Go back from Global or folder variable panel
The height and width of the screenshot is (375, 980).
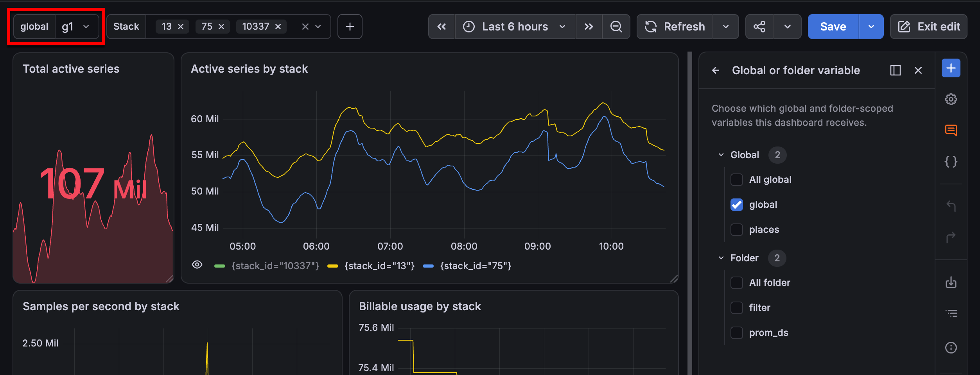(x=716, y=70)
